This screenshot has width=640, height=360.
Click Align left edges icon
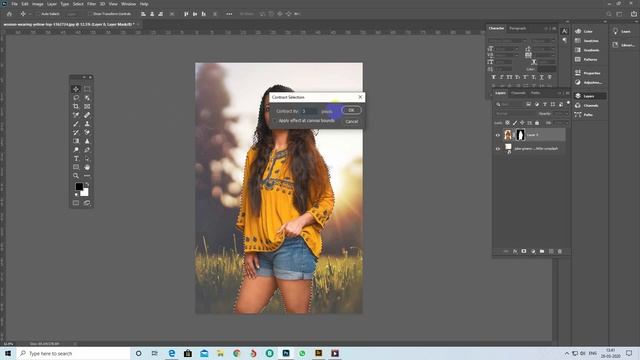[143, 14]
